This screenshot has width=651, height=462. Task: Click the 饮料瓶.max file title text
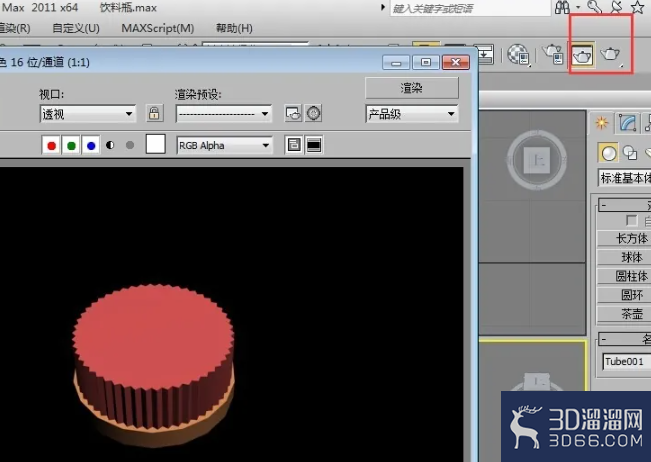(128, 7)
